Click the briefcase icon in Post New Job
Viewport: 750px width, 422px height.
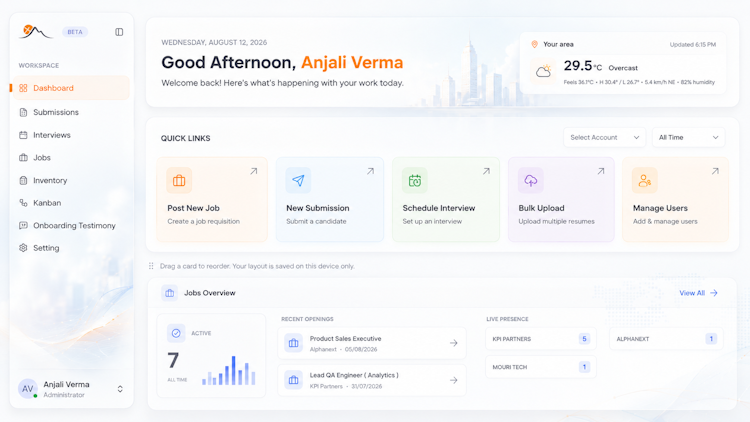pyautogui.click(x=179, y=180)
